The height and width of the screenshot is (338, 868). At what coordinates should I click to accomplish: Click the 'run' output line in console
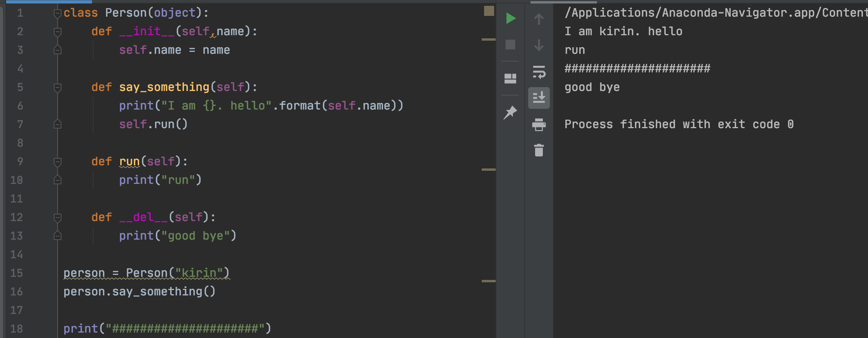coord(575,50)
